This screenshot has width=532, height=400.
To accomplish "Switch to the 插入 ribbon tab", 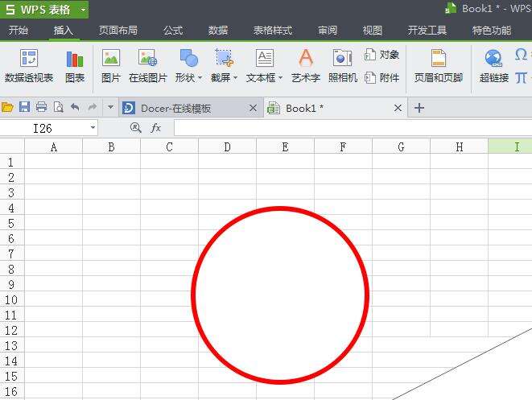I will 64,31.
